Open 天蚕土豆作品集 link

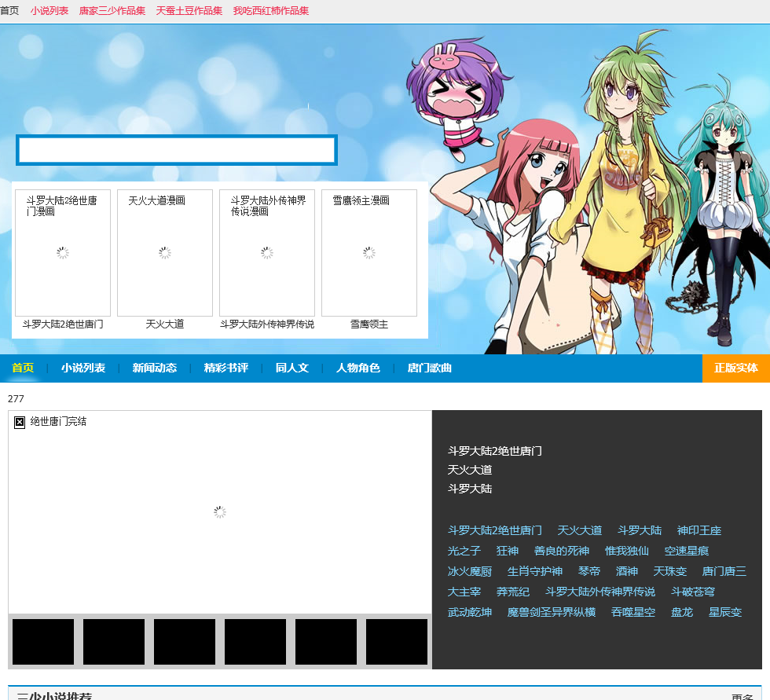coord(189,11)
